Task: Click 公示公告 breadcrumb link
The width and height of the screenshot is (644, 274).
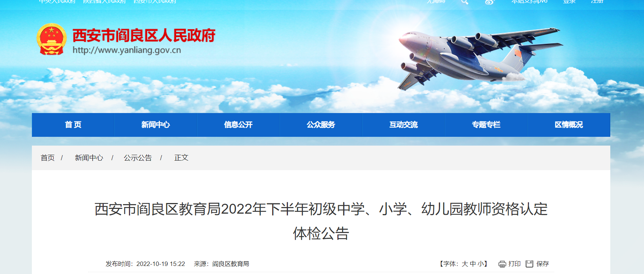Action: [138, 158]
